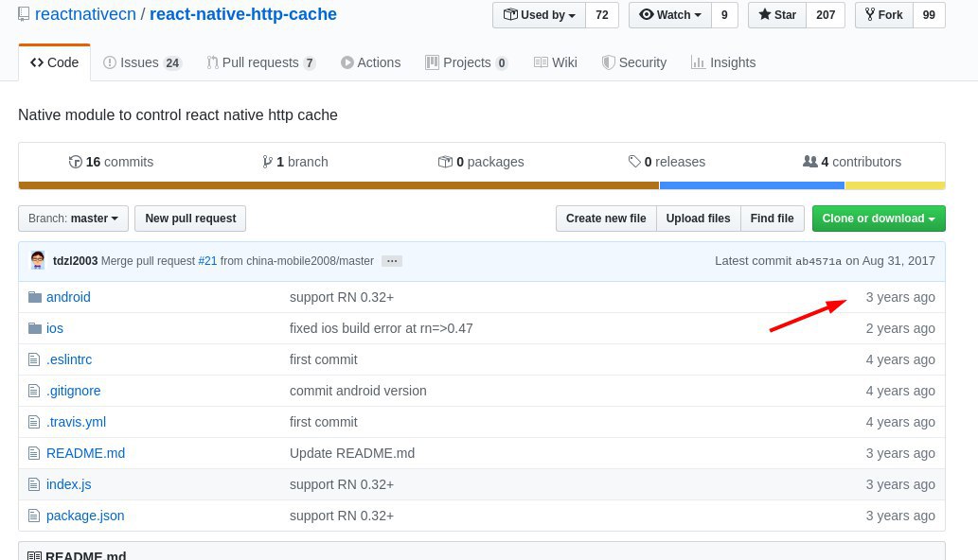The height and width of the screenshot is (560, 978).
Task: Click commit message 'Update README.md'
Action: coord(352,453)
